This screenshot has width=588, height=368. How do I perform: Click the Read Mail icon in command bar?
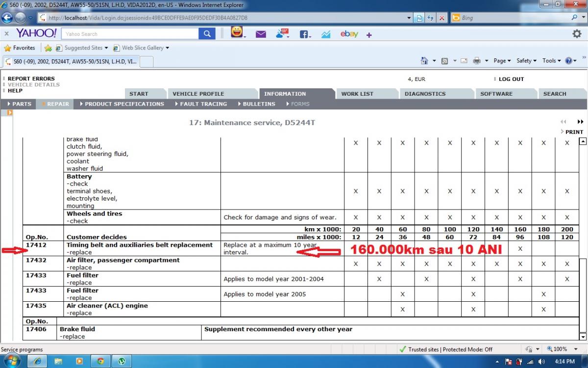pos(464,61)
